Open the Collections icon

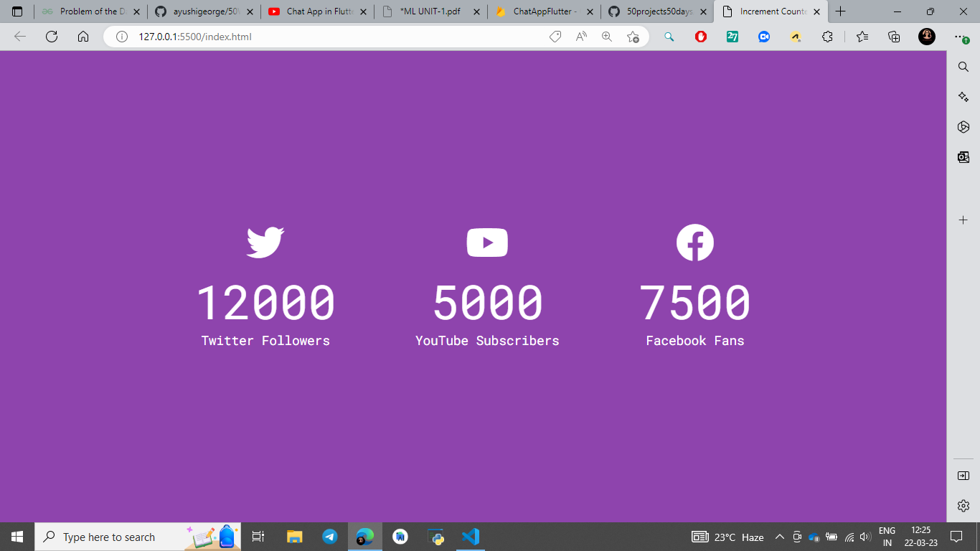[894, 37]
